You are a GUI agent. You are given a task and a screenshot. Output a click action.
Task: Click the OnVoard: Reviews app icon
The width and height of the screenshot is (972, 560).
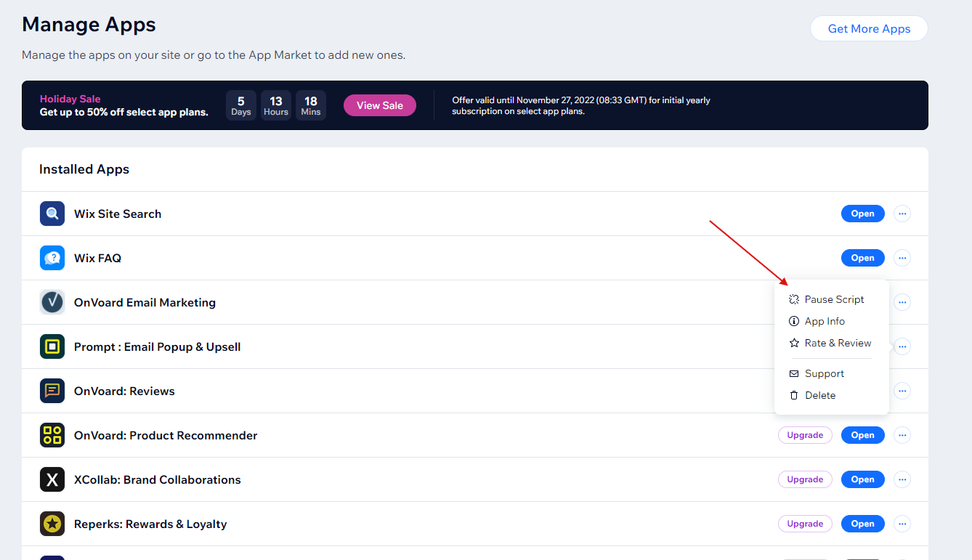(x=52, y=391)
